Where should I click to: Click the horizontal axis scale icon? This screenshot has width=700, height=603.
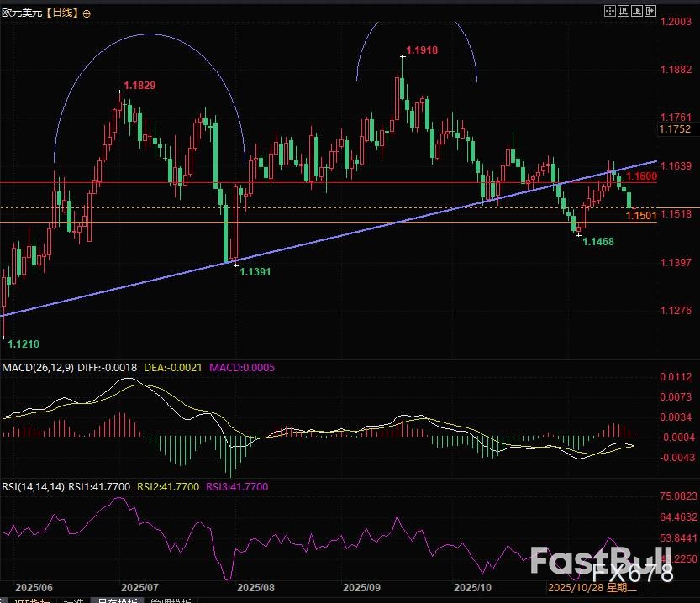pyautogui.click(x=624, y=10)
